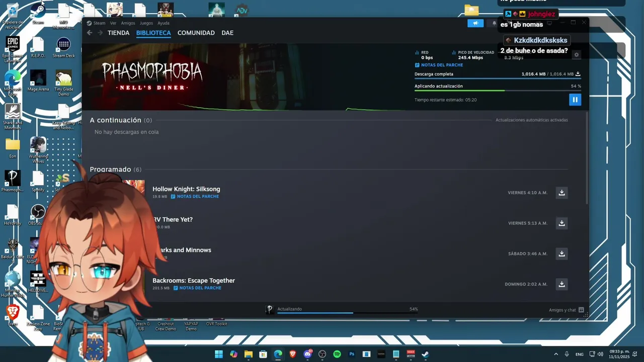Screen dimensions: 644x362
Task: Open the Amigos menu
Action: pos(128,23)
